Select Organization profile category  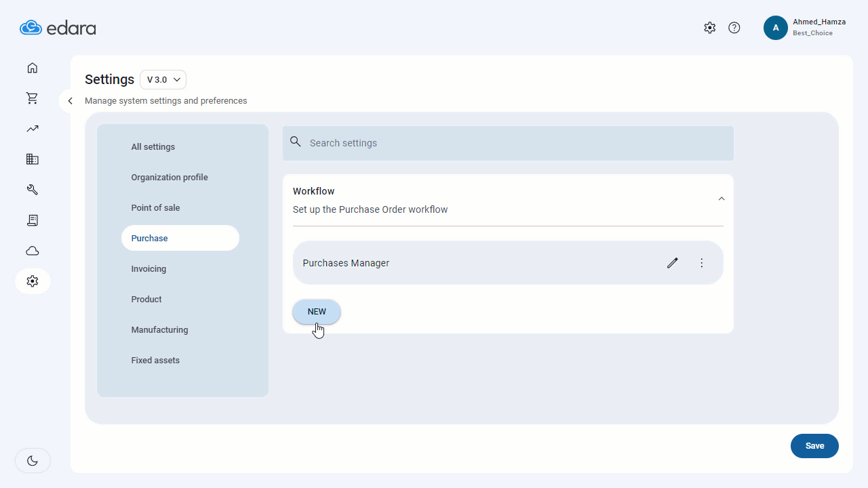[170, 178]
